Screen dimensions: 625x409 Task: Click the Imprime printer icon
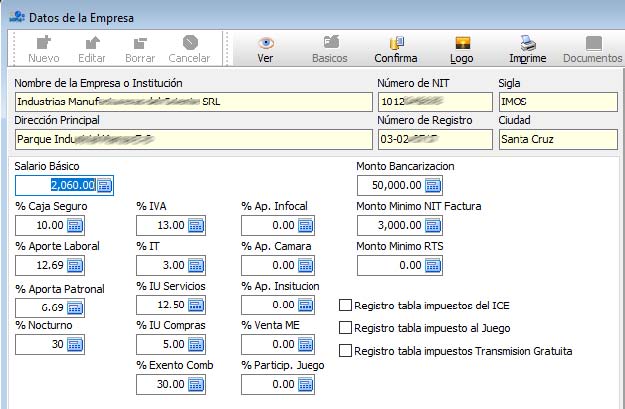coord(528,42)
